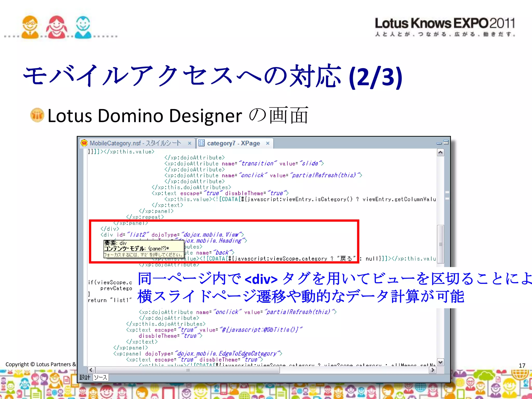Click the vertical scrollbar thumb
The width and height of the screenshot is (532, 399).
440,244
